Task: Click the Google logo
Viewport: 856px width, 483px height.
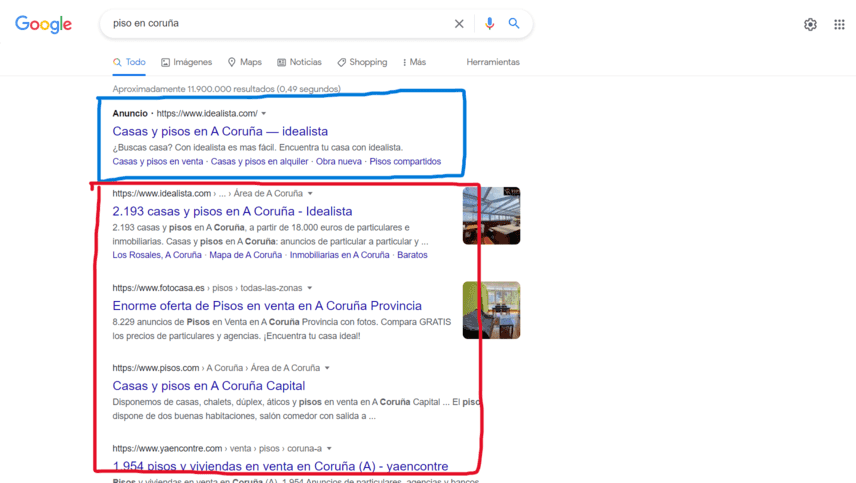Action: point(43,25)
